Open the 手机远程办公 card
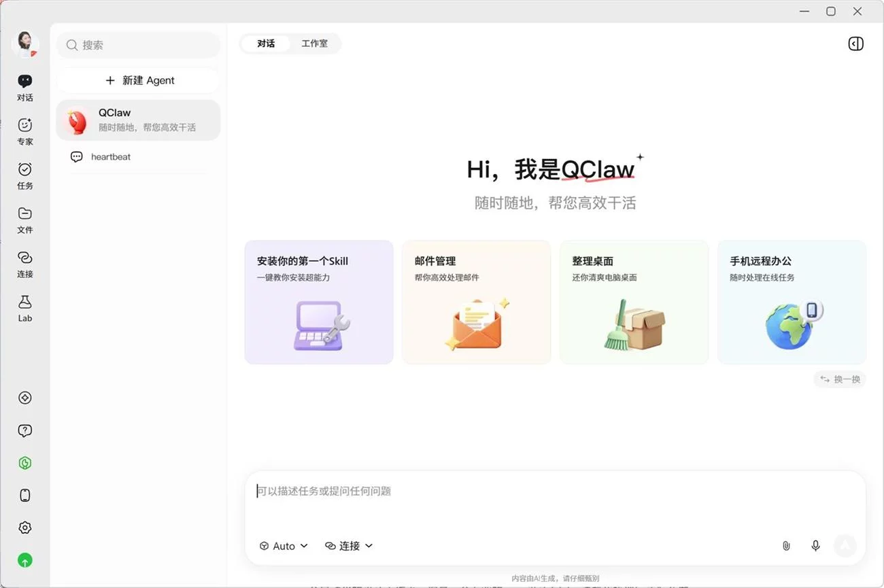 (792, 302)
